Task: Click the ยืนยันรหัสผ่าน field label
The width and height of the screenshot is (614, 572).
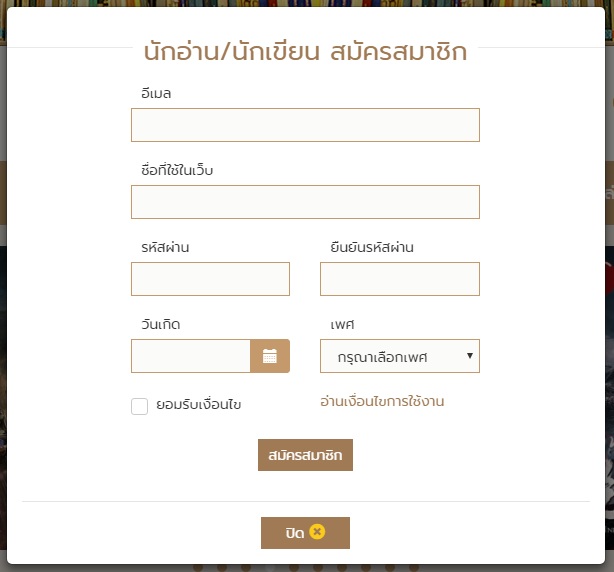Action: 372,247
